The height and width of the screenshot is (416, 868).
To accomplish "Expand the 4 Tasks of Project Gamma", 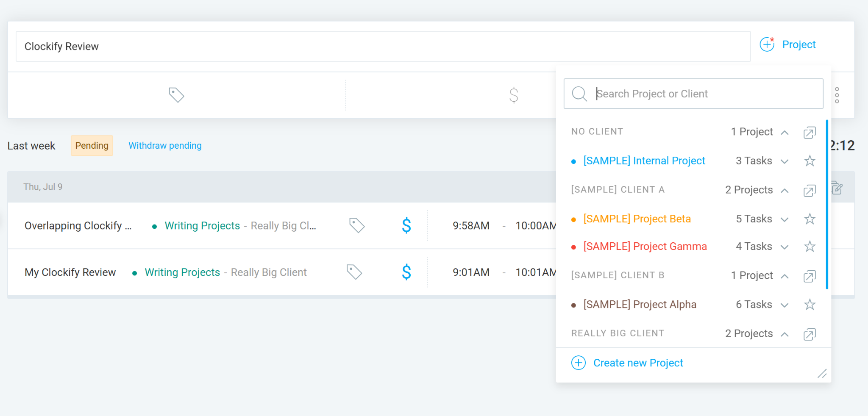I will tap(785, 247).
